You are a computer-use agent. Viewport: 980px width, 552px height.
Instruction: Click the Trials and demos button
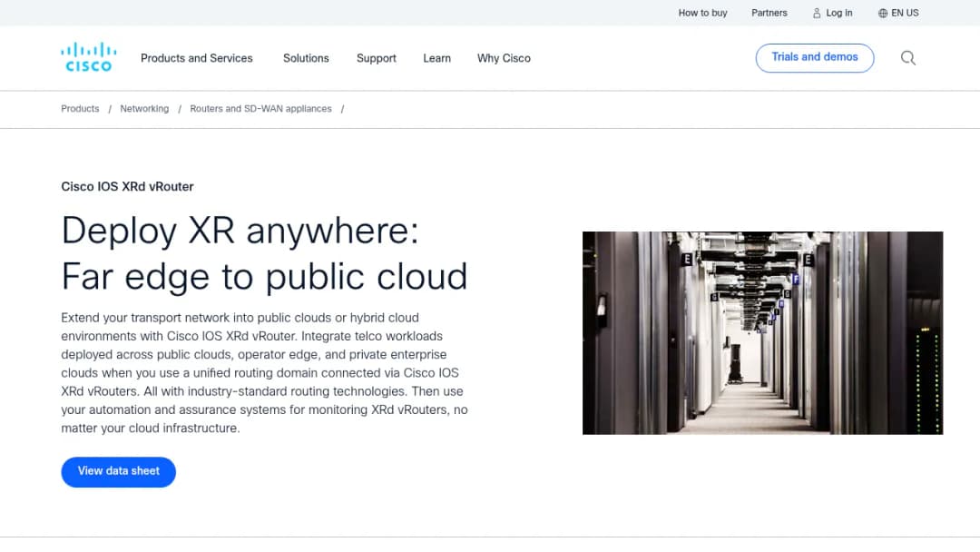coord(814,57)
